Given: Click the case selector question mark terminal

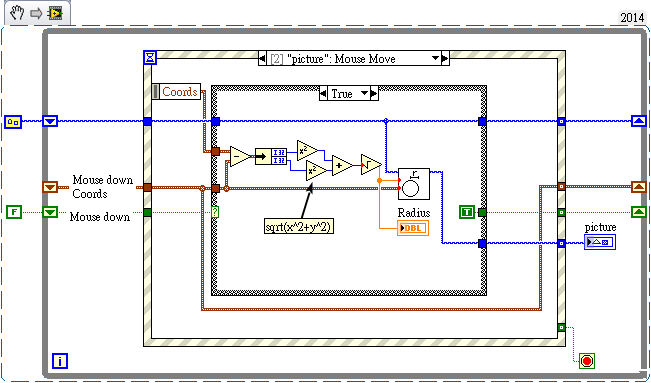Looking at the screenshot, I should [215, 212].
